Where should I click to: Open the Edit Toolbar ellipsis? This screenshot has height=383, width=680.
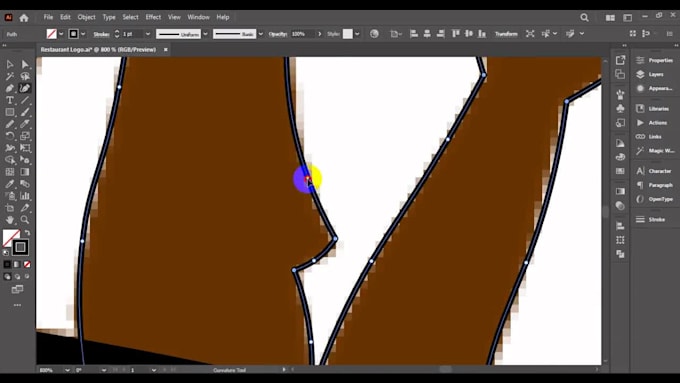[x=17, y=305]
